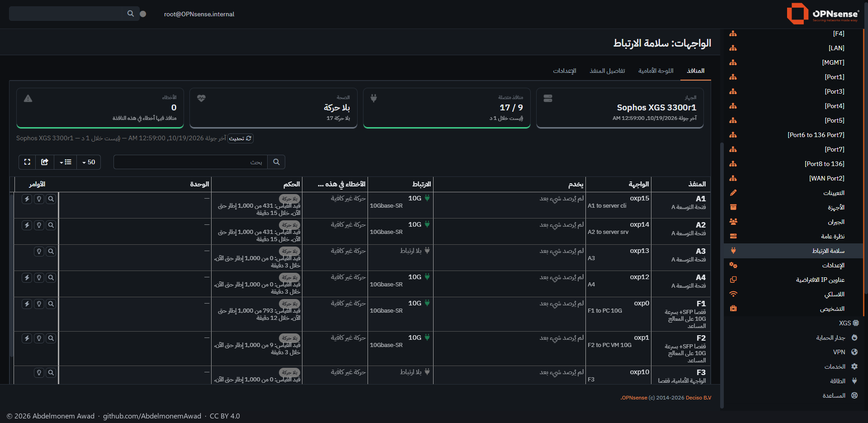
Task: Expand the VPN sidebar menu
Action: [793, 352]
